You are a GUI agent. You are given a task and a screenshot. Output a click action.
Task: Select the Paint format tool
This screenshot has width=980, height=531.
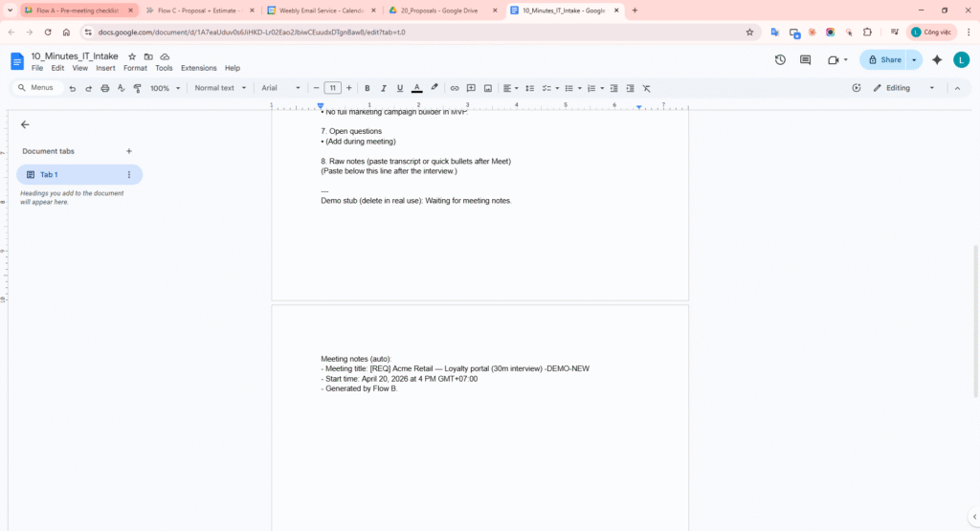137,88
